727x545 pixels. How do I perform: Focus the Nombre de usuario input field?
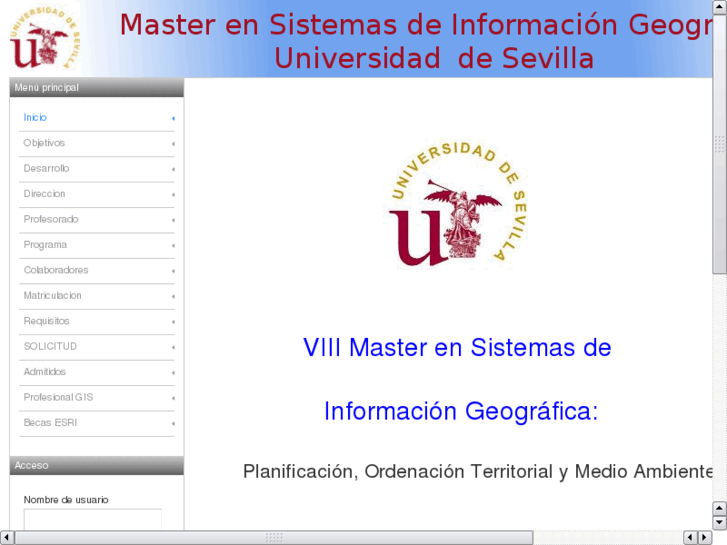pos(93,519)
